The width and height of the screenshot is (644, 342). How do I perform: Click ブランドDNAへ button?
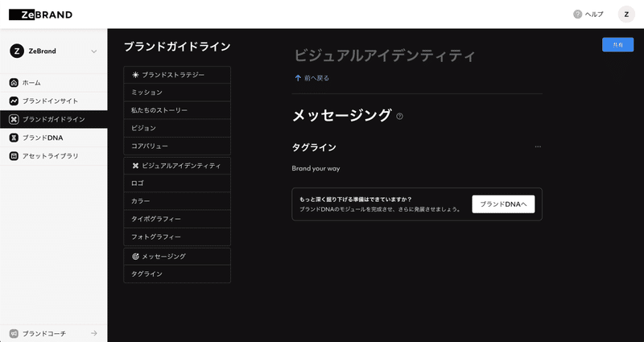point(503,204)
